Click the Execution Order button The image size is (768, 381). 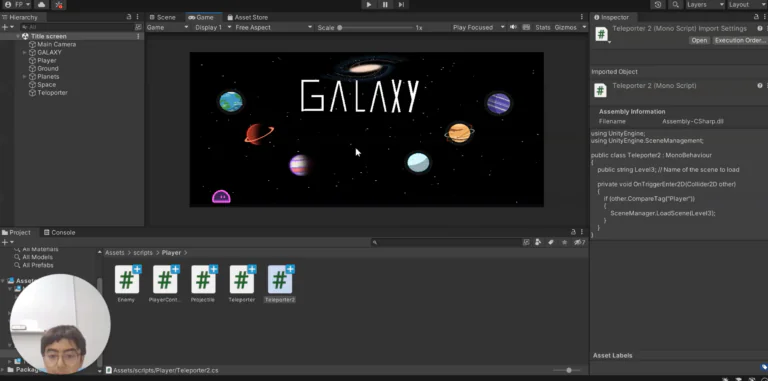pos(740,40)
